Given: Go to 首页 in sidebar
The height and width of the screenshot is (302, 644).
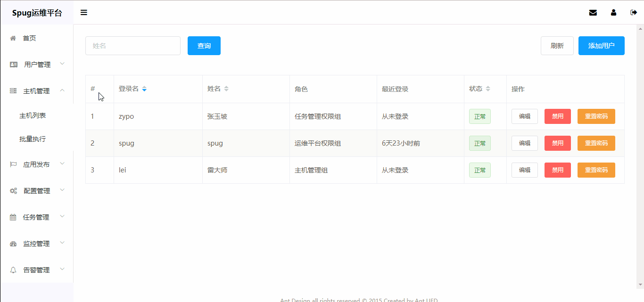Looking at the screenshot, I should 29,38.
